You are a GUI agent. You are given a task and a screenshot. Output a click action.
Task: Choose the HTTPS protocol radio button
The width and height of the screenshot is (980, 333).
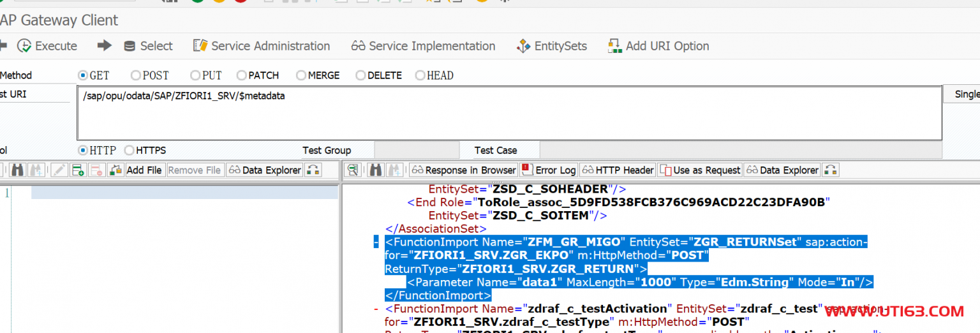[130, 151]
